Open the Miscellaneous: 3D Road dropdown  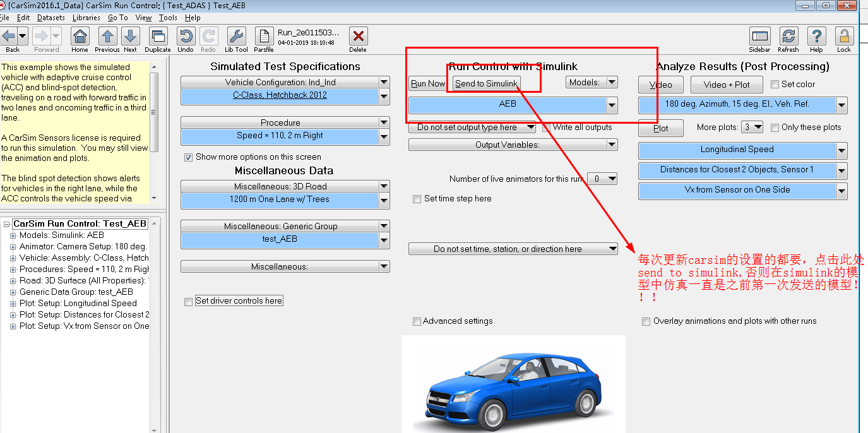(x=285, y=186)
